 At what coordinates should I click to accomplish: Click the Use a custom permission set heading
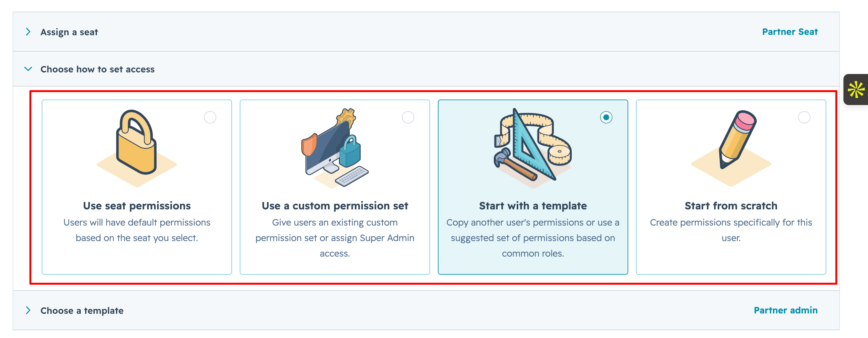(x=334, y=206)
